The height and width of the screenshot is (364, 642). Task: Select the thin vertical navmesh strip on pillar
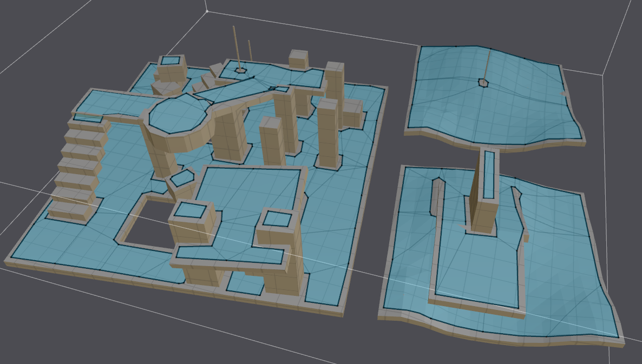(x=490, y=173)
